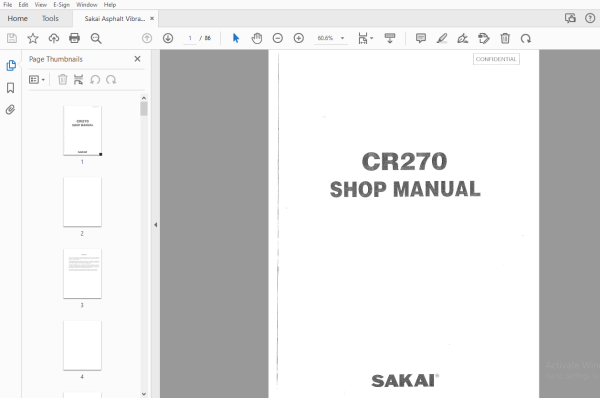Star this file as favorite
The height and width of the screenshot is (398, 600).
point(33,38)
